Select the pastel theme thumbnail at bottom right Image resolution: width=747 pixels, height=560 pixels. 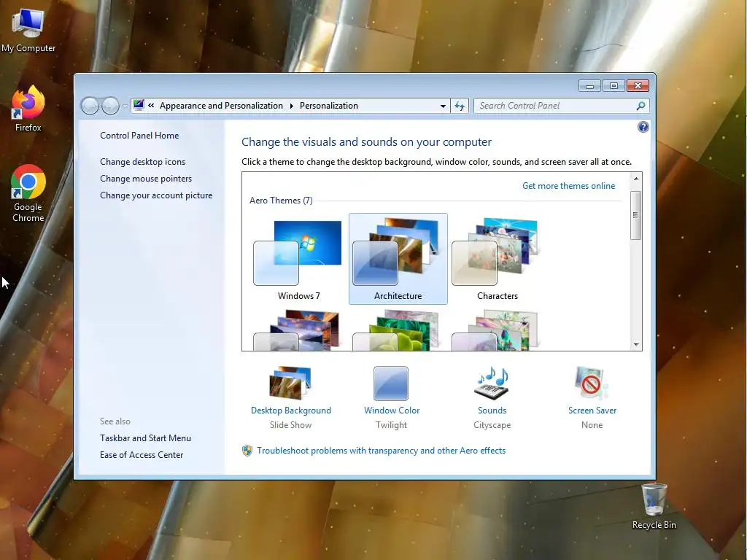tap(495, 330)
